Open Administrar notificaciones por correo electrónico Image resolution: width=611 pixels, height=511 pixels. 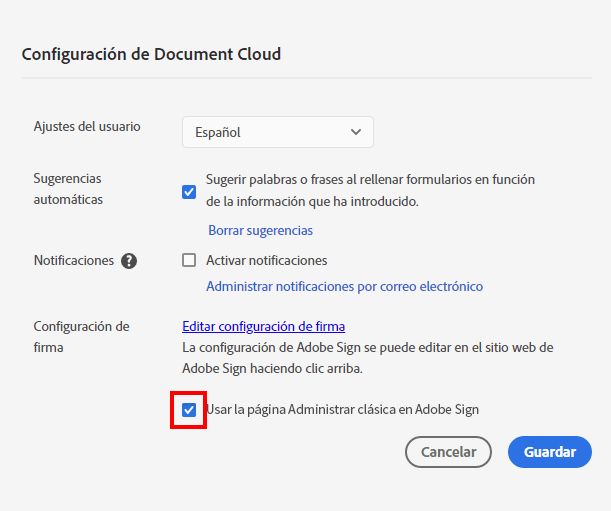point(344,286)
